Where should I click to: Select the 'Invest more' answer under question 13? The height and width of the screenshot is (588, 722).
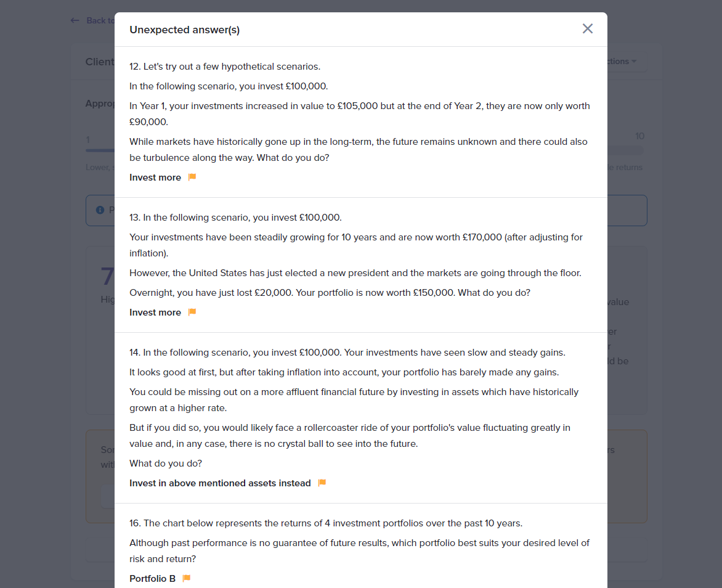pos(155,312)
